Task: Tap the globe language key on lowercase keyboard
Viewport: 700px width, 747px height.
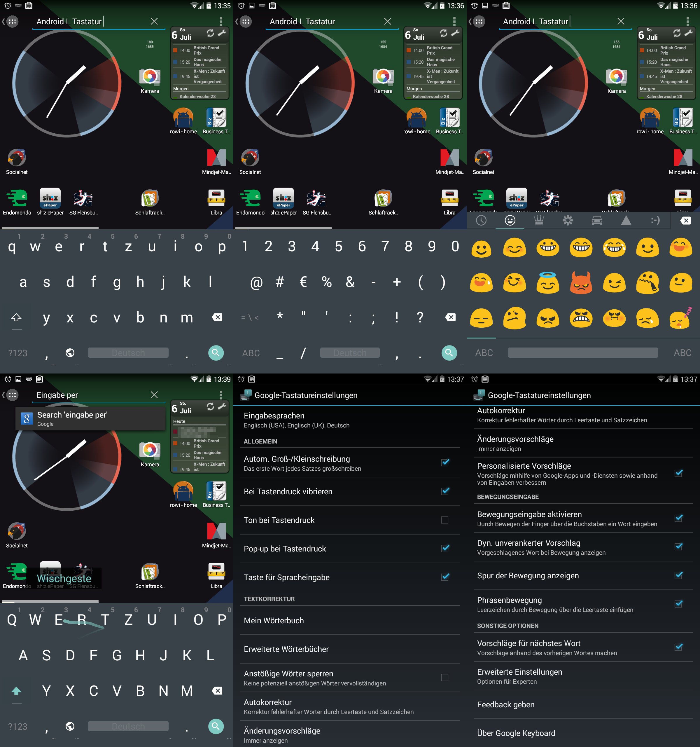Action: (70, 353)
